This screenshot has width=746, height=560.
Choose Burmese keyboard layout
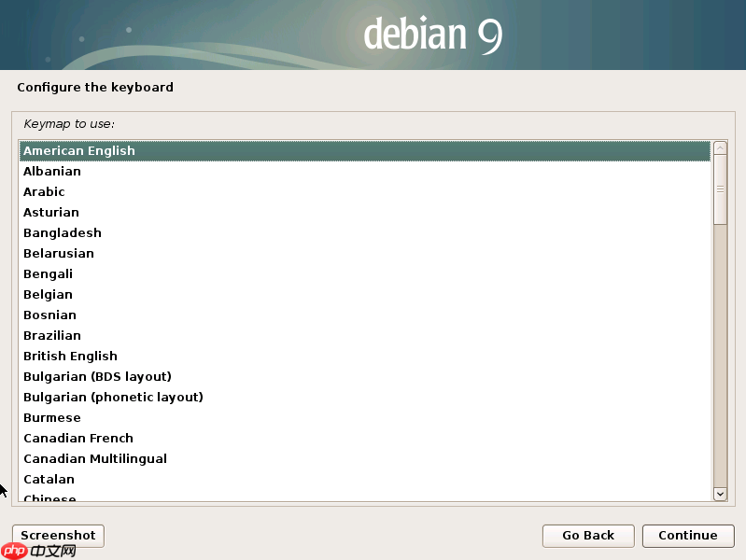(x=365, y=418)
